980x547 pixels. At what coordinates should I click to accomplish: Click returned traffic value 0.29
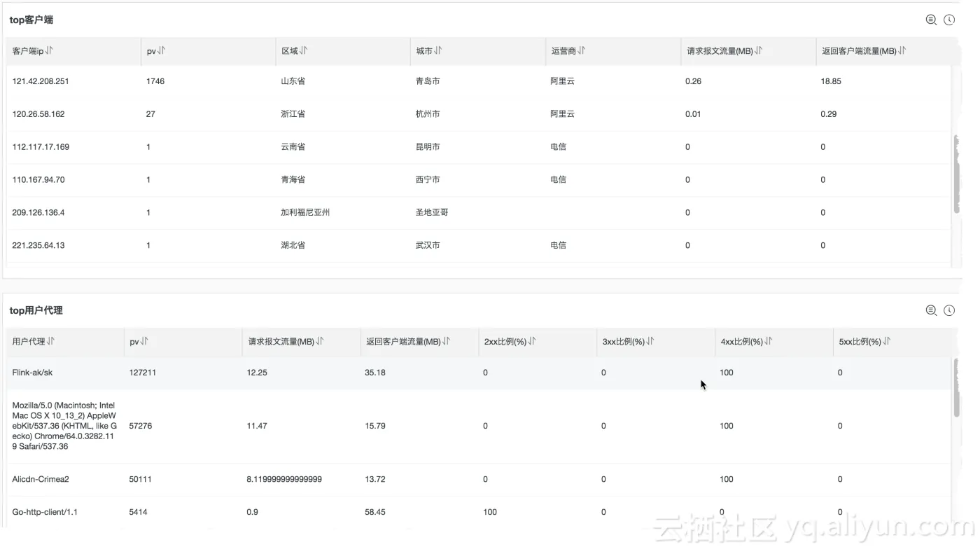pyautogui.click(x=829, y=114)
